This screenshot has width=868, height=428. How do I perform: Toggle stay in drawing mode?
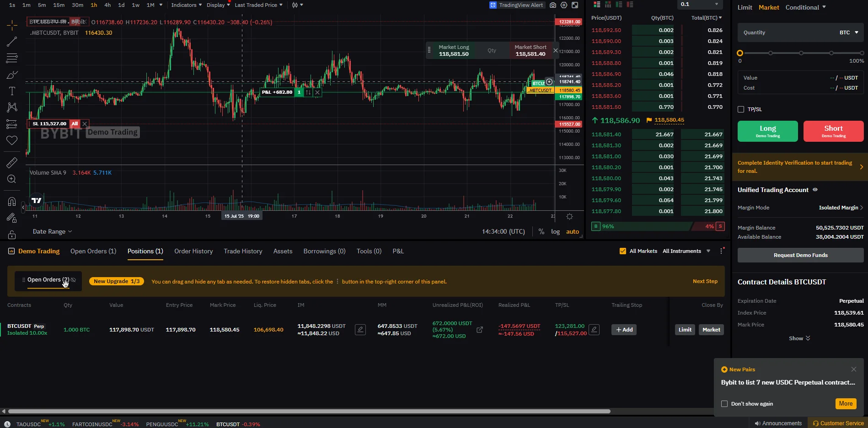point(12,218)
